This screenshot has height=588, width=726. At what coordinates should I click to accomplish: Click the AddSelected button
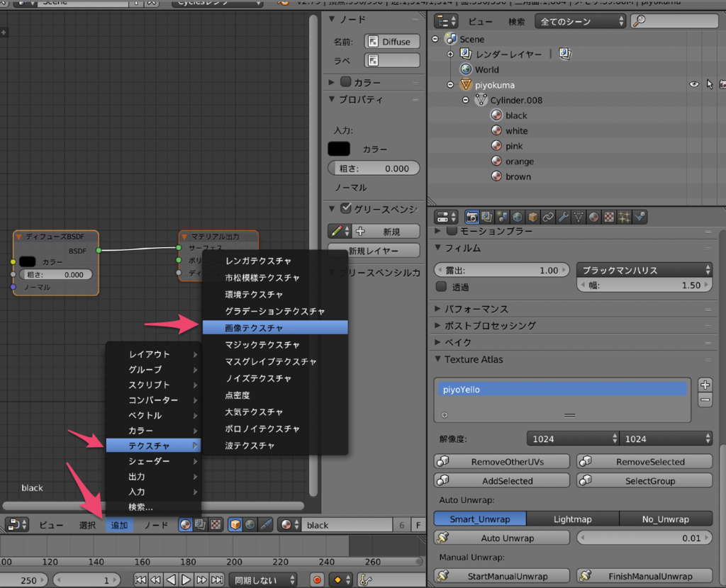[502, 480]
